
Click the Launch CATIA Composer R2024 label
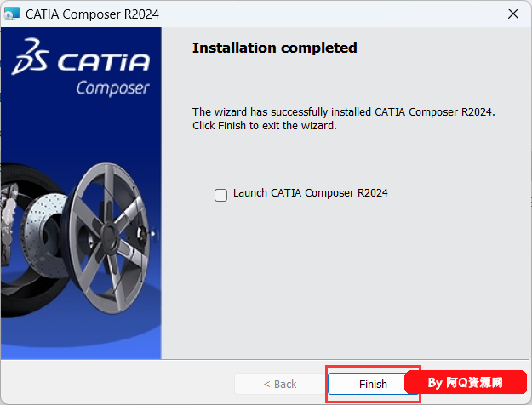point(310,193)
